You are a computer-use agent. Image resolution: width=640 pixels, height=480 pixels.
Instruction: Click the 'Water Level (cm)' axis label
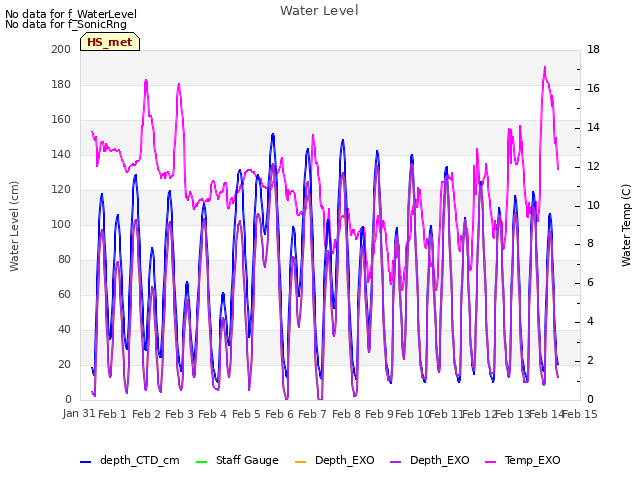pyautogui.click(x=14, y=226)
